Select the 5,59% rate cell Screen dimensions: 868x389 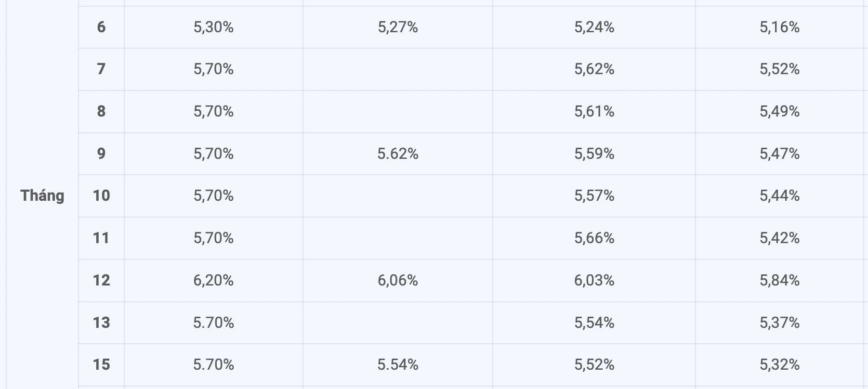tap(594, 154)
